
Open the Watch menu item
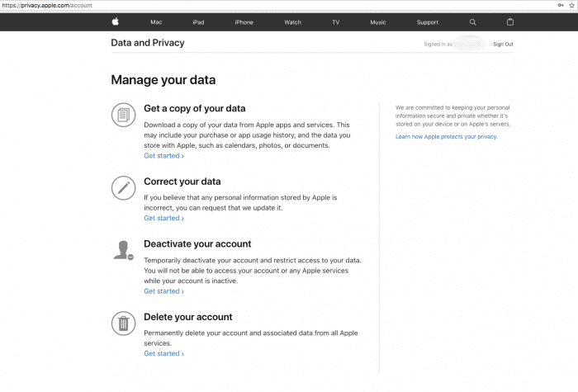pyautogui.click(x=292, y=22)
